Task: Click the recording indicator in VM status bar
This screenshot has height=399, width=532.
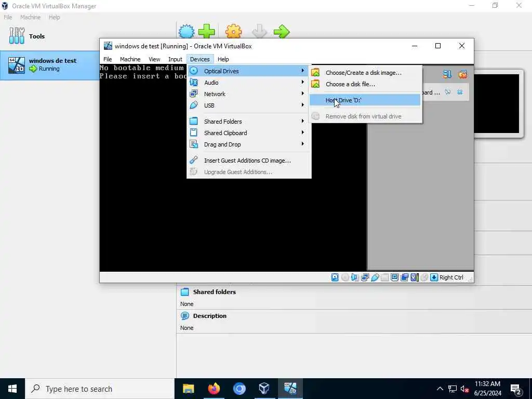Action: (x=404, y=277)
